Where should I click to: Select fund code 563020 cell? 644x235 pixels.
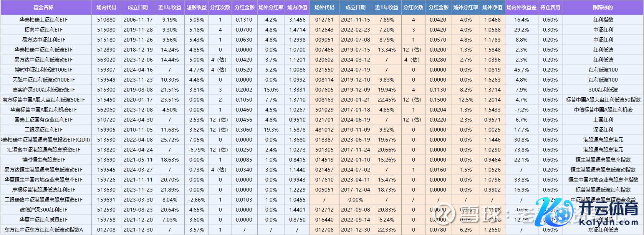point(106,60)
